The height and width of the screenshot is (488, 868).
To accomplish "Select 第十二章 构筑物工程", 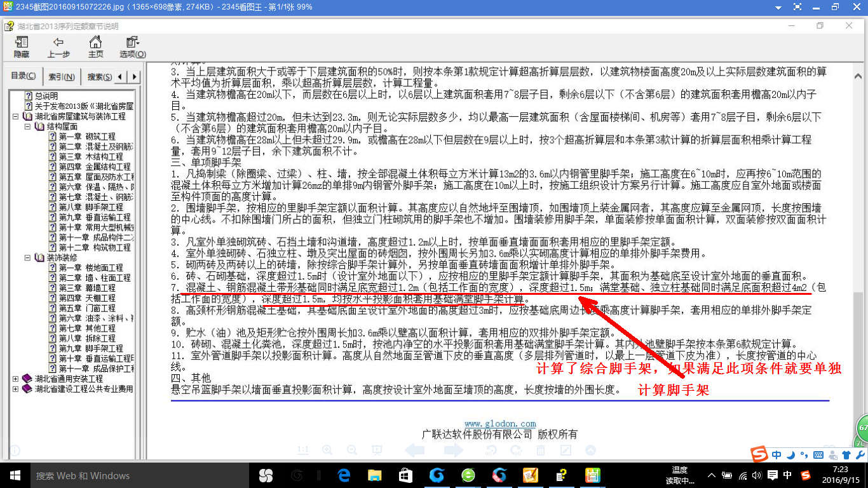I will pos(95,248).
